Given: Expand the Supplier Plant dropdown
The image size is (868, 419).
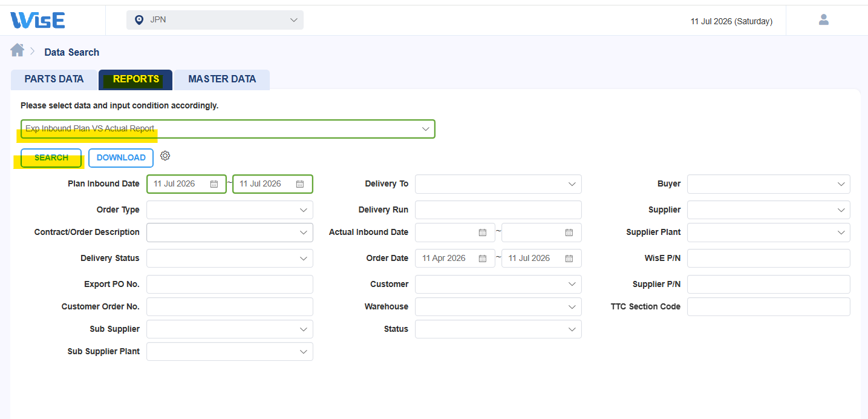Looking at the screenshot, I should [x=769, y=233].
